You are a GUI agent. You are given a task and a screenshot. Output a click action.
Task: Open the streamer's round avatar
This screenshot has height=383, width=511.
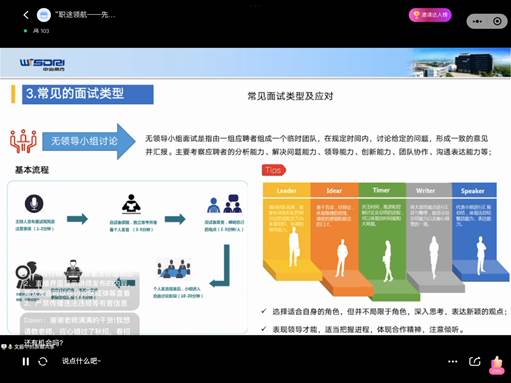click(x=44, y=15)
